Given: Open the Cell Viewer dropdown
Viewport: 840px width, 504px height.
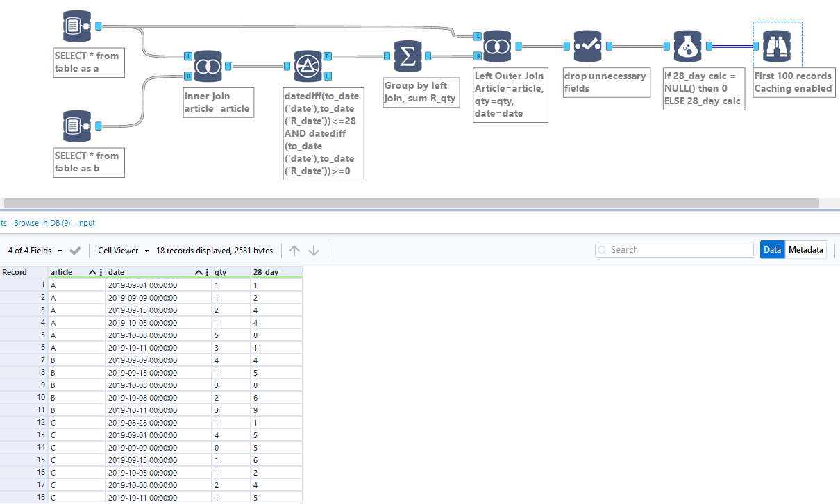Looking at the screenshot, I should click(x=124, y=251).
